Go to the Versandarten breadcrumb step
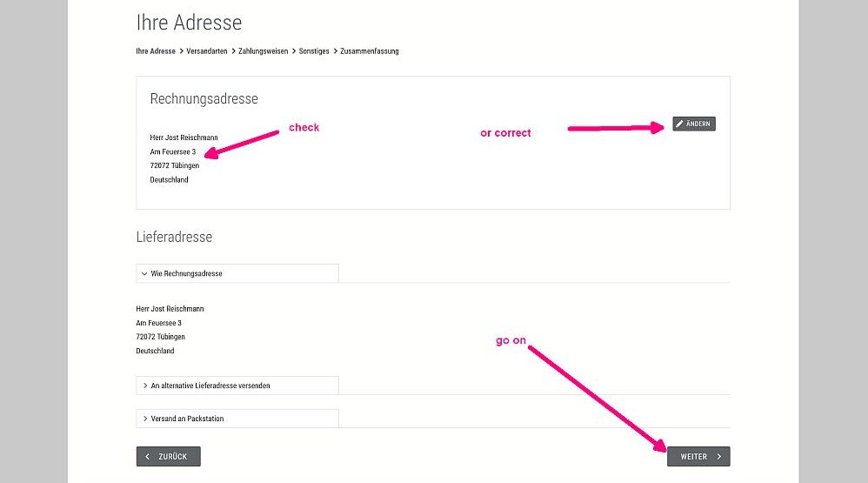868x483 pixels. coord(207,51)
